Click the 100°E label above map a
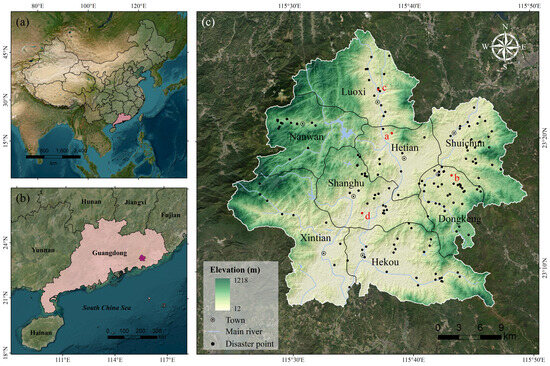Viewport: 550px width, 366px height. (88, 6)
